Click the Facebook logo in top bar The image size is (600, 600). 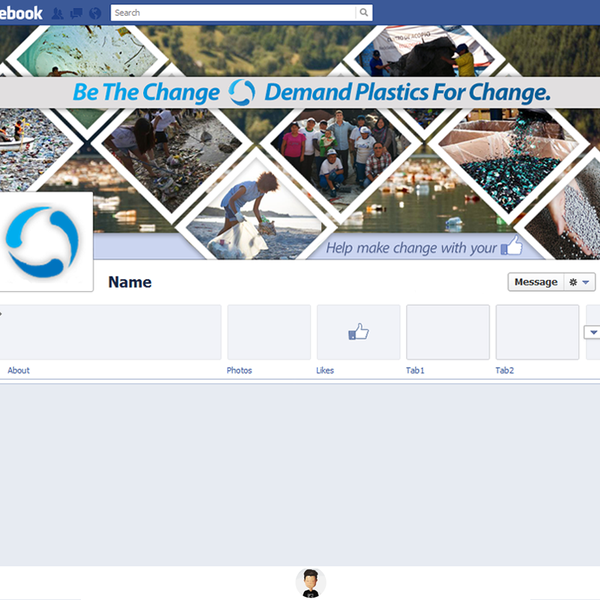pyautogui.click(x=20, y=12)
